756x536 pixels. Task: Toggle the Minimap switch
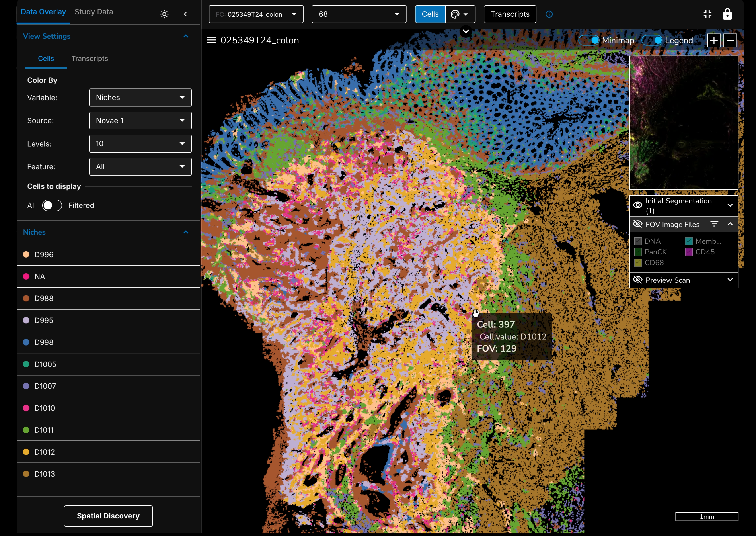coord(589,40)
